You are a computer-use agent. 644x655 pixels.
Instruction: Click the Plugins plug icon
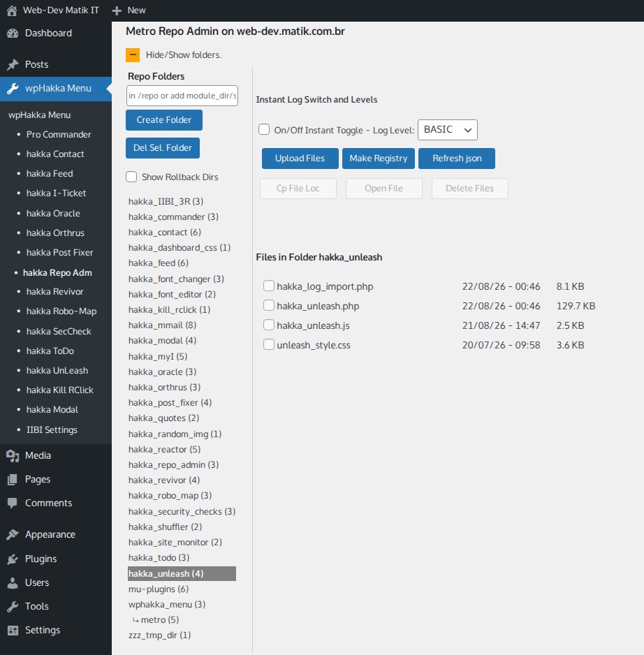[13, 559]
